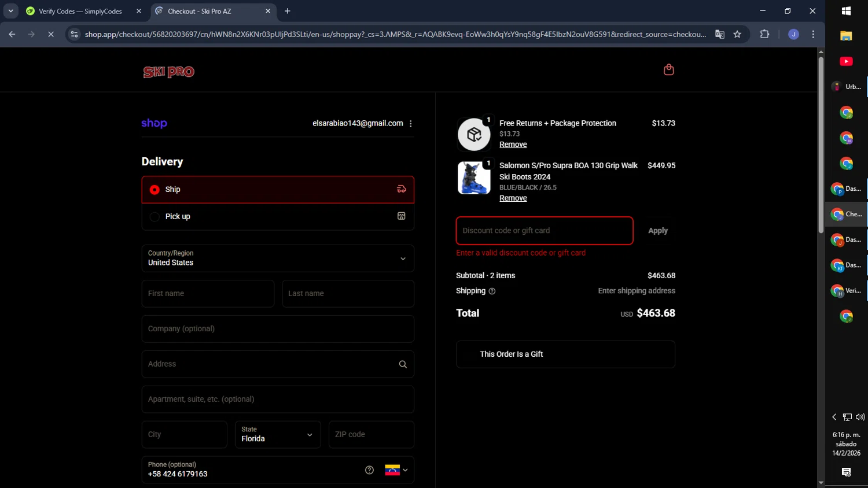Open the Chrome profile avatar
Image resolution: width=868 pixels, height=488 pixels.
pyautogui.click(x=793, y=35)
